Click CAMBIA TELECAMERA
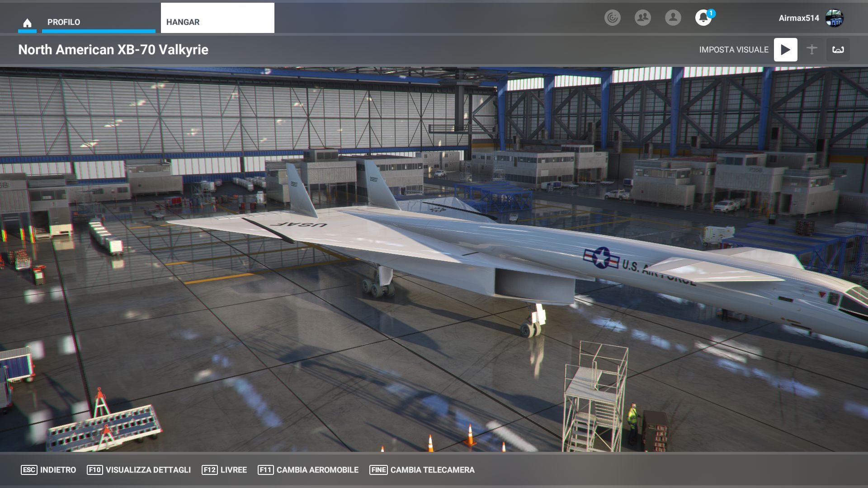The width and height of the screenshot is (868, 488). 422,470
